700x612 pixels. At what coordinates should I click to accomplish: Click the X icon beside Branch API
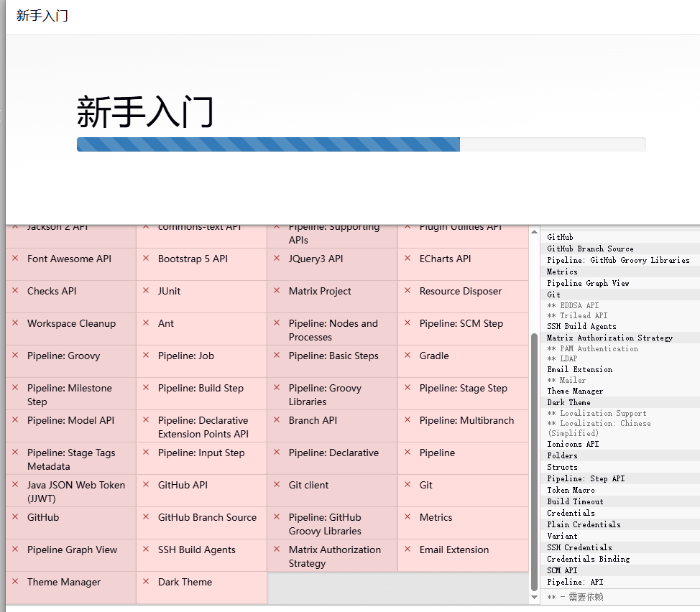pos(277,419)
